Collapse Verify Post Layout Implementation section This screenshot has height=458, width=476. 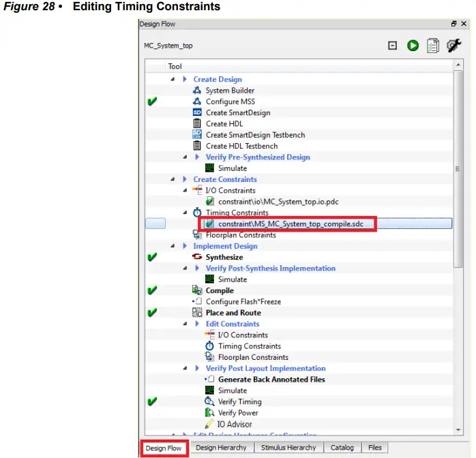(x=185, y=368)
